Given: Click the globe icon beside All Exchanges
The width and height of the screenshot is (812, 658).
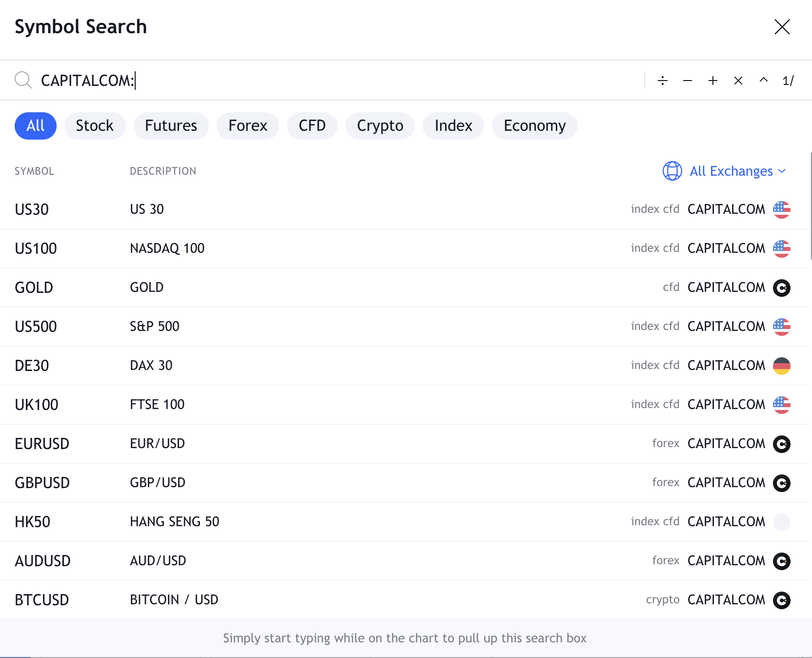Looking at the screenshot, I should tap(672, 171).
